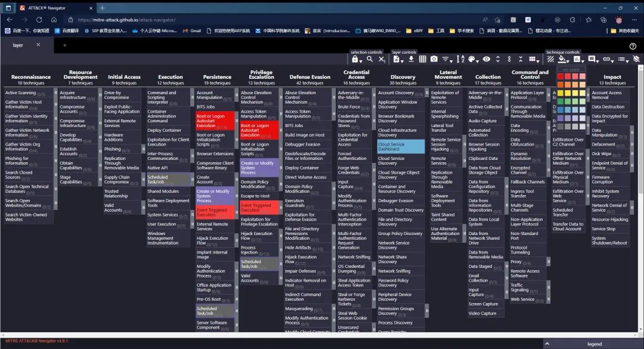644x349 pixels.
Task: Expand annotated sub-techniques
Action: pos(509,59)
